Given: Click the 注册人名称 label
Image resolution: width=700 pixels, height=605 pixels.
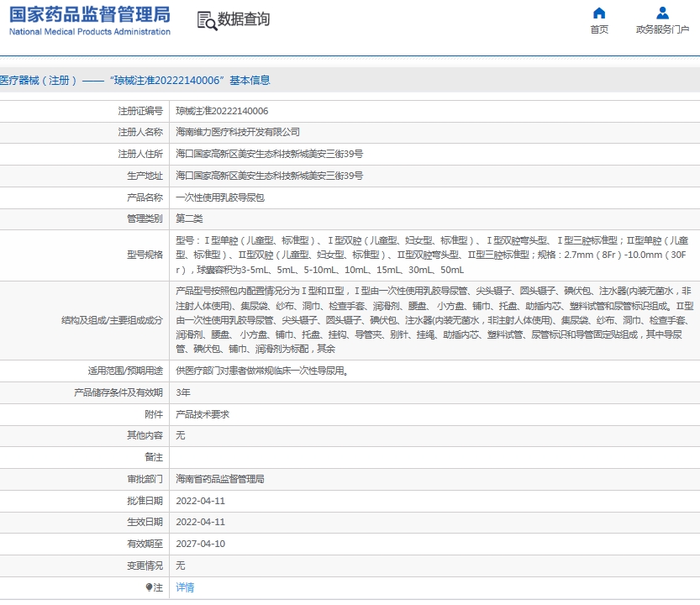Looking at the screenshot, I should pyautogui.click(x=140, y=132).
